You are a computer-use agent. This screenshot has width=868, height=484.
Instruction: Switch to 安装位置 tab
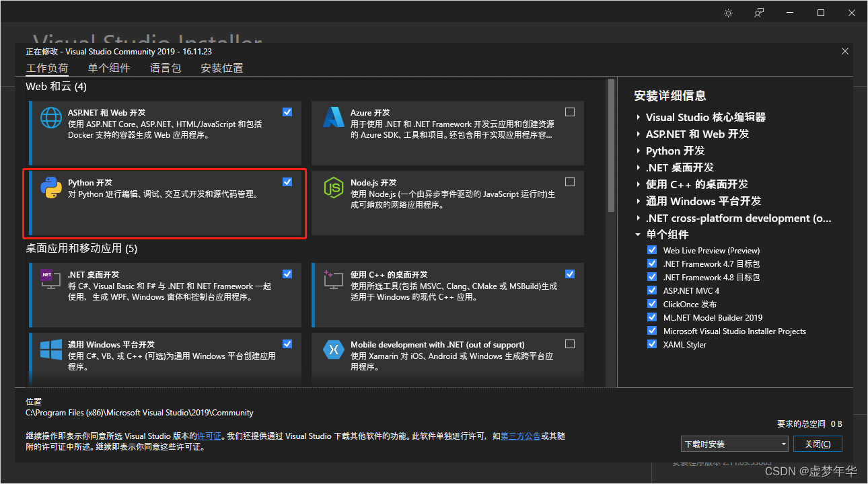coord(222,68)
